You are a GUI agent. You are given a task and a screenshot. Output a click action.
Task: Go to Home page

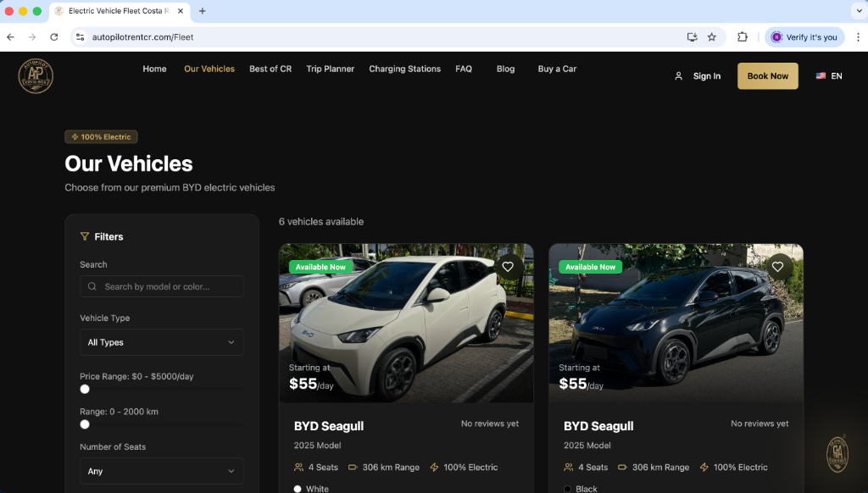(x=154, y=69)
